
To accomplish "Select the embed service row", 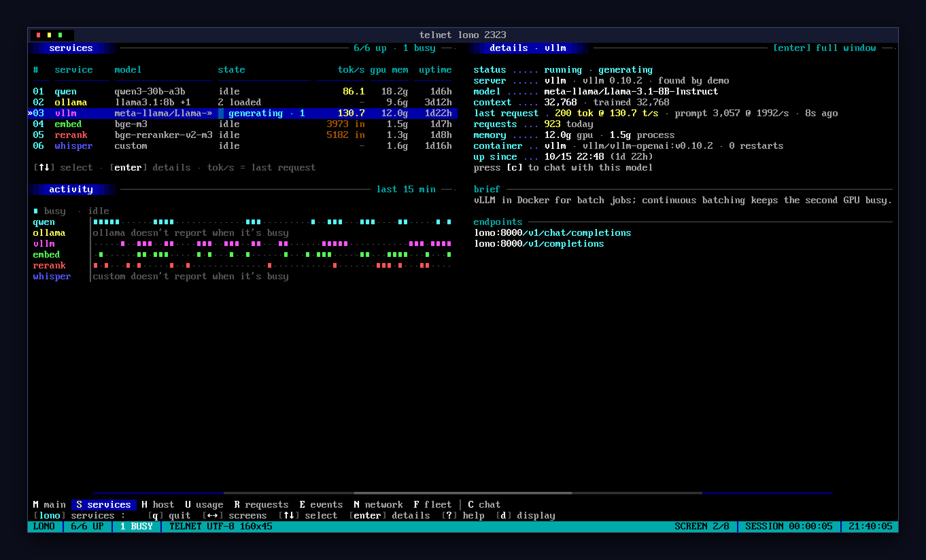I will 242,124.
